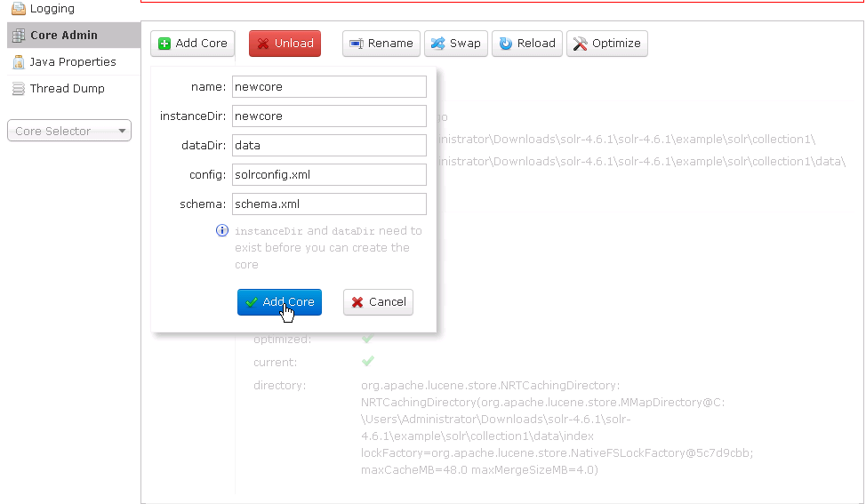This screenshot has width=866, height=504.
Task: Click the blue Add Core submit button
Action: 279,302
